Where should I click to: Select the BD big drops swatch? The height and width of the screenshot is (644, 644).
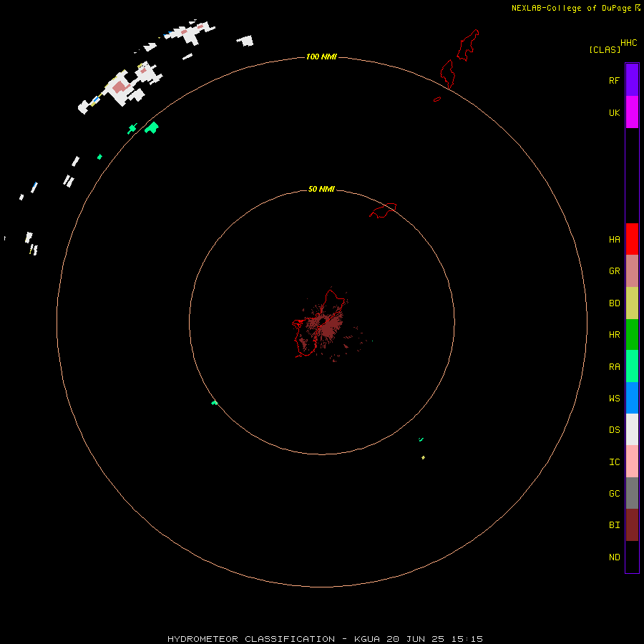click(x=632, y=303)
